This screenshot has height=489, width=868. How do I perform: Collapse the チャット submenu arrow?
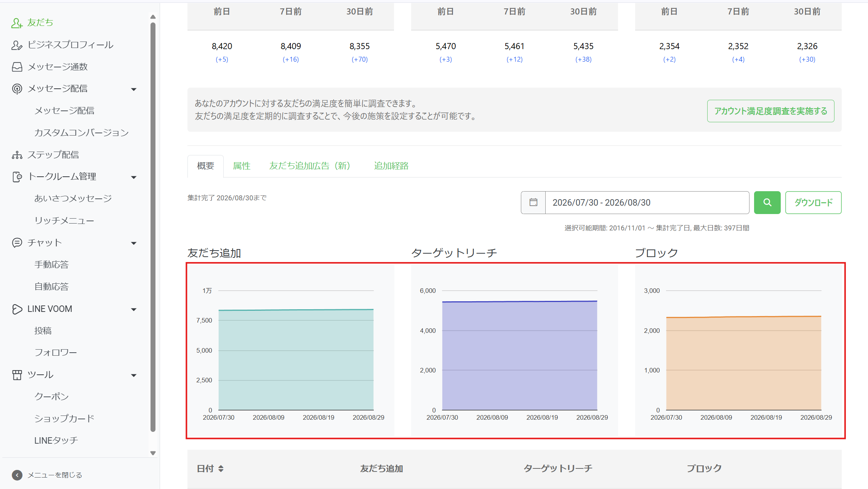click(x=134, y=243)
